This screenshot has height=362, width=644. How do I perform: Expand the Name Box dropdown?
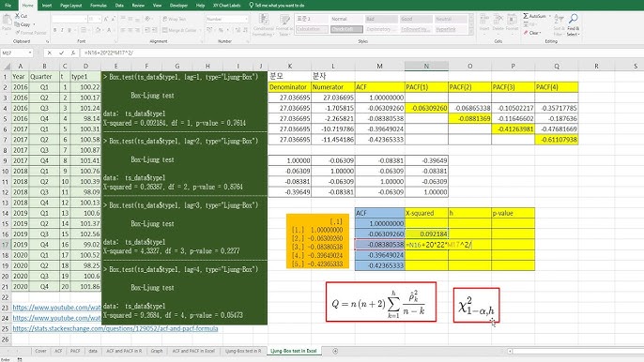click(30, 53)
